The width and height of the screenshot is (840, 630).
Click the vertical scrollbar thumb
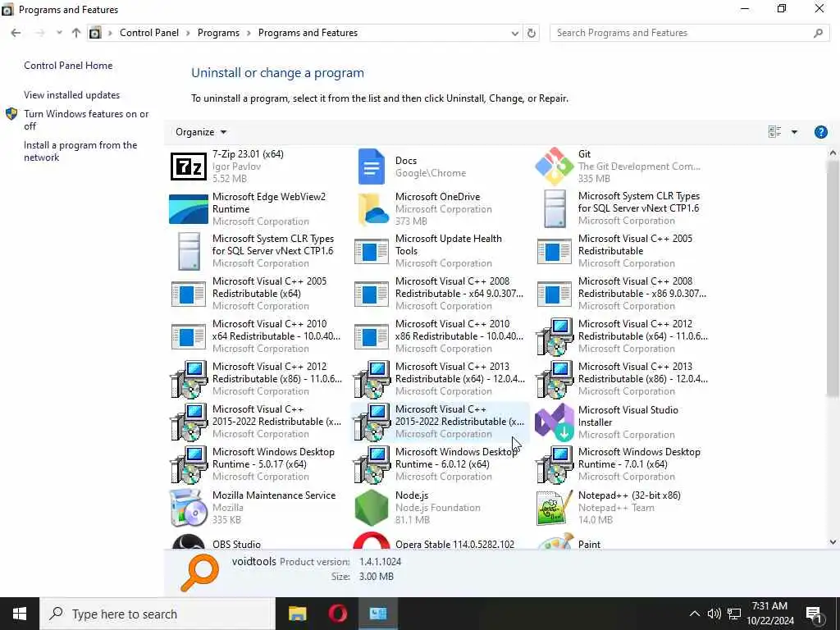(x=832, y=279)
